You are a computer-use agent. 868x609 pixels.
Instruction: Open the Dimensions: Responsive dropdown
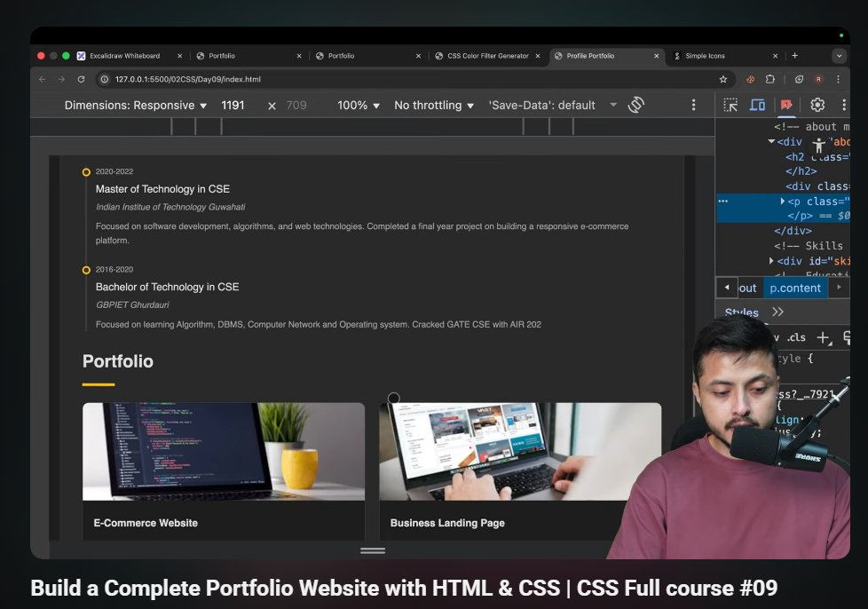tap(135, 105)
